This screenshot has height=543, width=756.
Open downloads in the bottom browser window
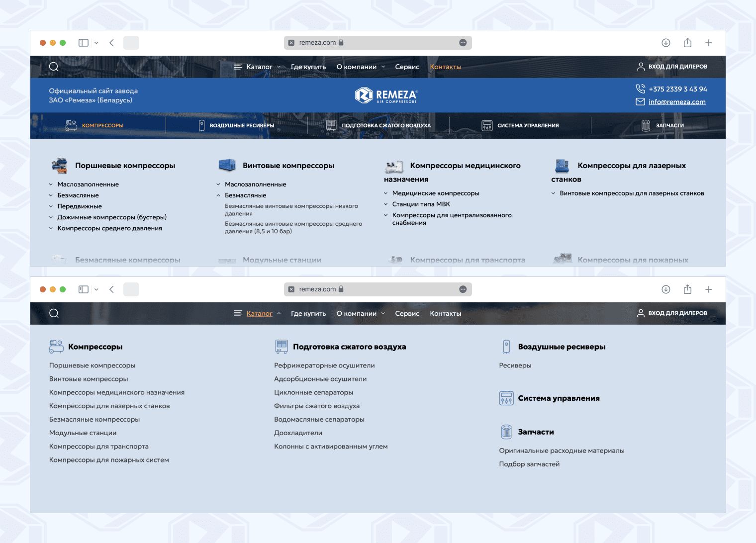(666, 289)
